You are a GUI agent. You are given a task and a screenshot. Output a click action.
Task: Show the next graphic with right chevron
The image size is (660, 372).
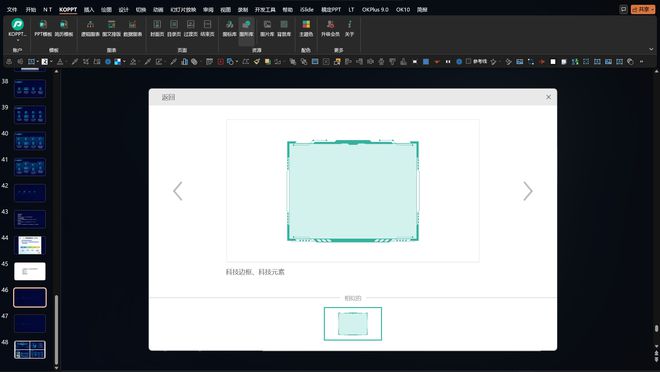coord(528,191)
